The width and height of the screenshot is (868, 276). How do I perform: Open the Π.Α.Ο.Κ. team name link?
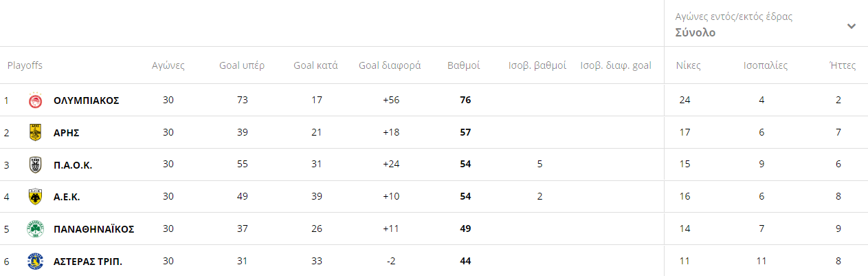(73, 164)
